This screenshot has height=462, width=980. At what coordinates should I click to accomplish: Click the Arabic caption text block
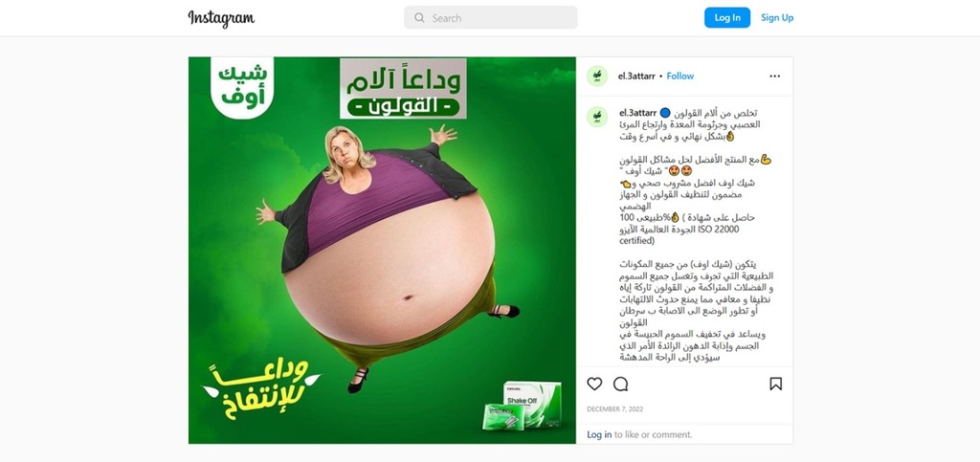click(x=695, y=235)
